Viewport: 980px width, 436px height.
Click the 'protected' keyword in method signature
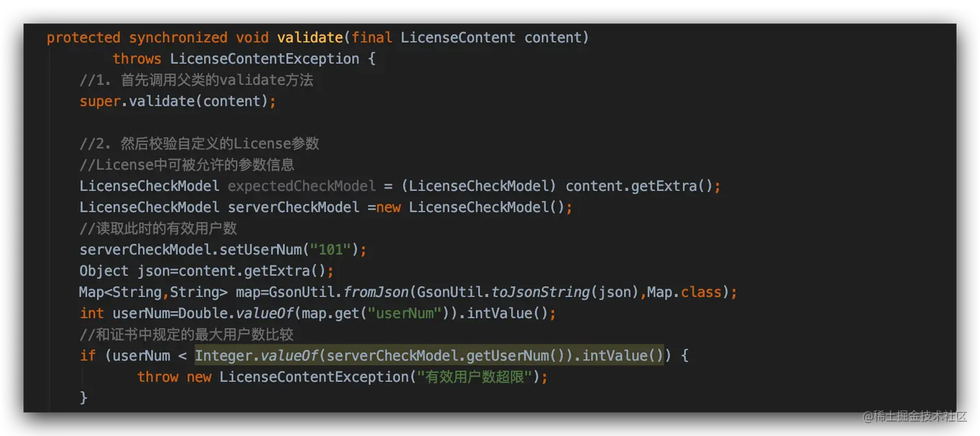[84, 38]
